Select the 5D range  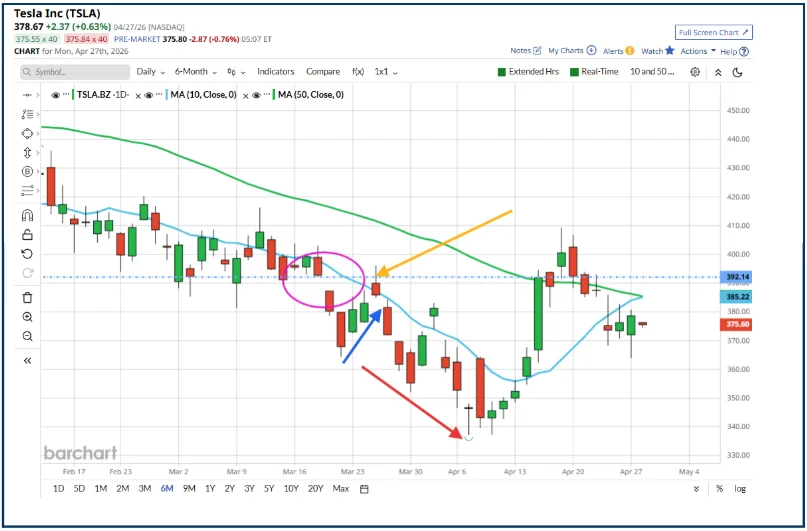[79, 489]
